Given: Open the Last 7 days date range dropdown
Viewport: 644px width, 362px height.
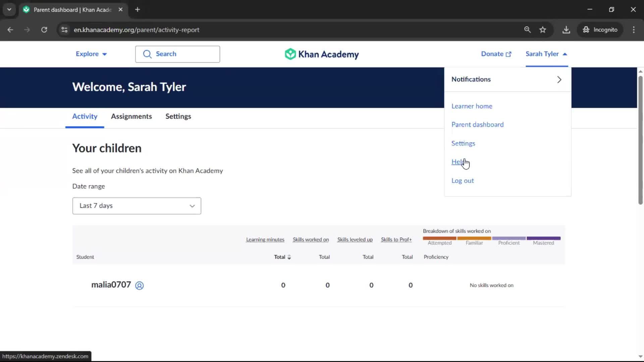Looking at the screenshot, I should (137, 206).
